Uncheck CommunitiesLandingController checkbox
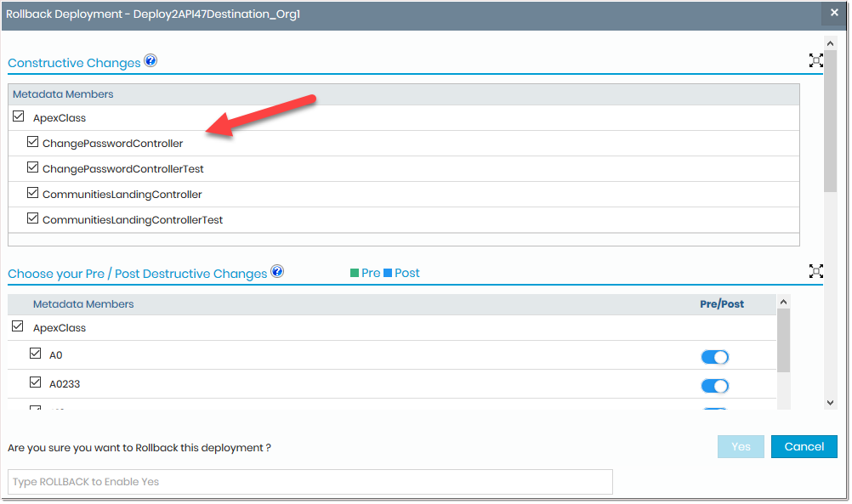The image size is (852, 504). [33, 193]
